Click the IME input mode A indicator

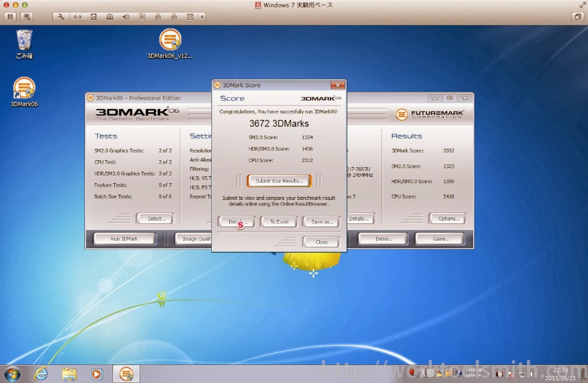pyautogui.click(x=423, y=373)
